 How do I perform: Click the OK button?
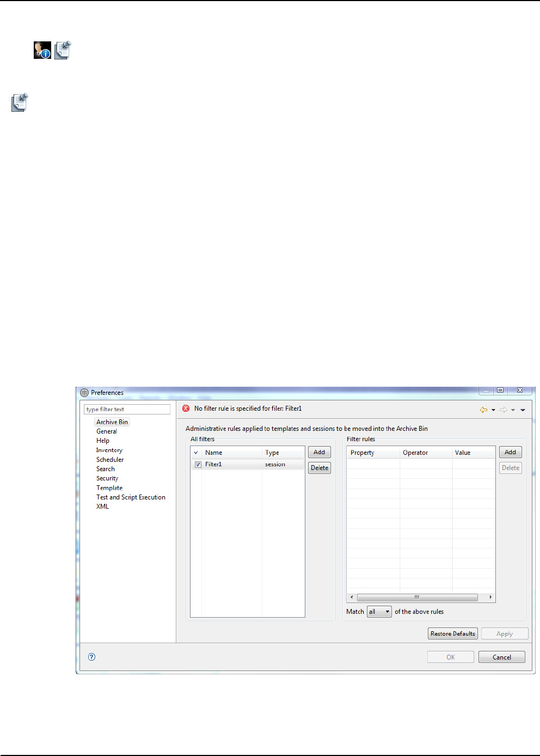coord(451,657)
